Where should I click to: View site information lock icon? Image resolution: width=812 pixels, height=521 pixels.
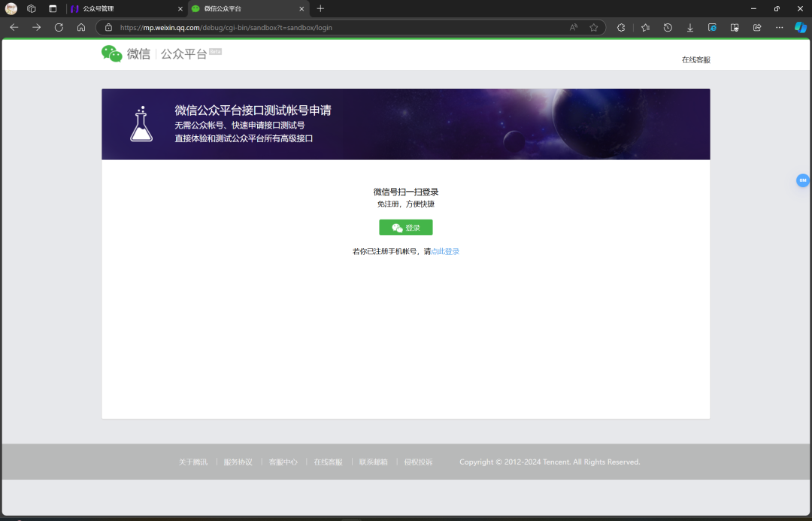108,28
